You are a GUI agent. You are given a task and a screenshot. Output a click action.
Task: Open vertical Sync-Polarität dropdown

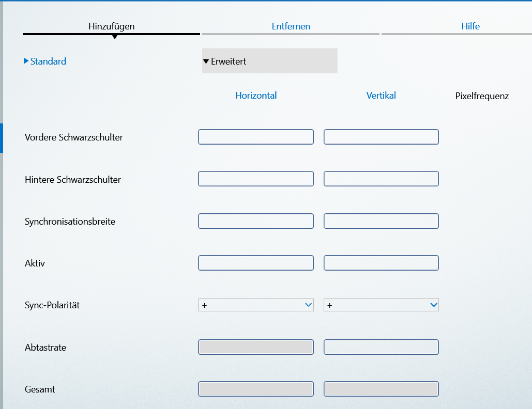pyautogui.click(x=381, y=305)
